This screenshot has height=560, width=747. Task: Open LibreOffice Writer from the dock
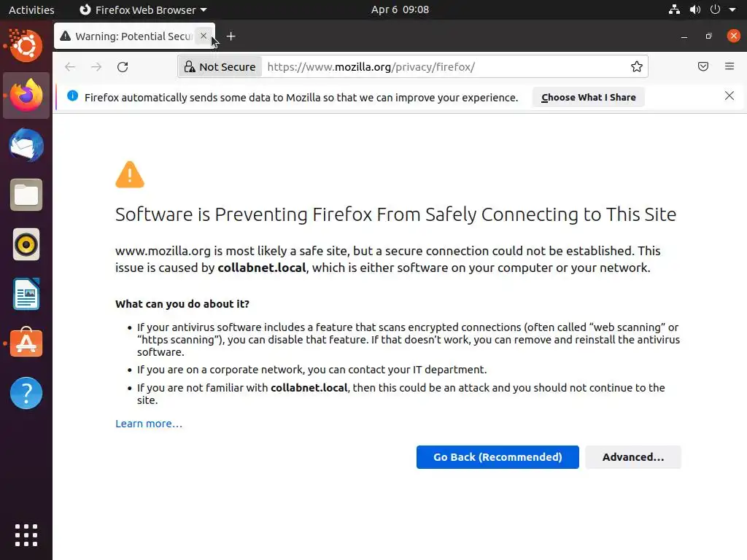click(x=26, y=294)
